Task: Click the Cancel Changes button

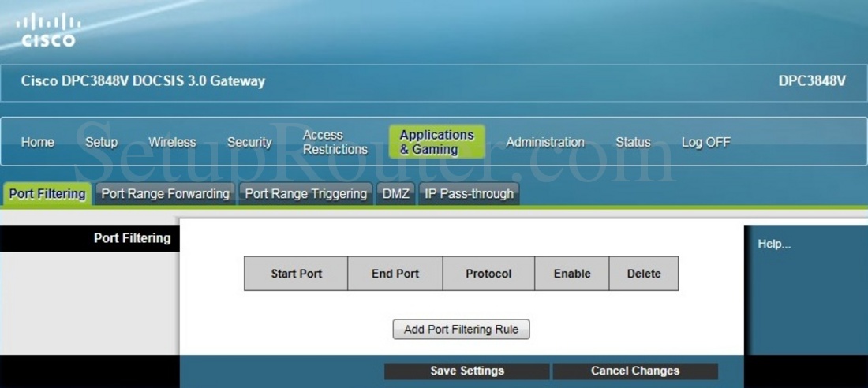Action: click(x=635, y=371)
